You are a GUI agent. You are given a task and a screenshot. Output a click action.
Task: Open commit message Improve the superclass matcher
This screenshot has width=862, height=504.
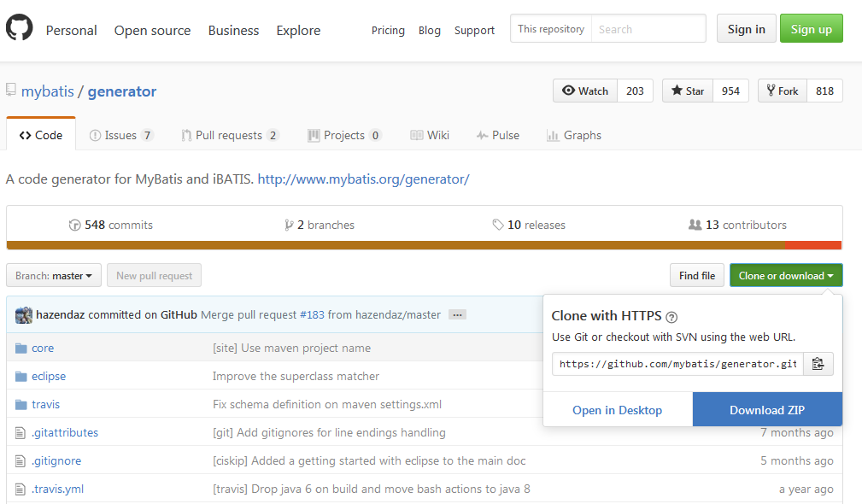pos(296,377)
